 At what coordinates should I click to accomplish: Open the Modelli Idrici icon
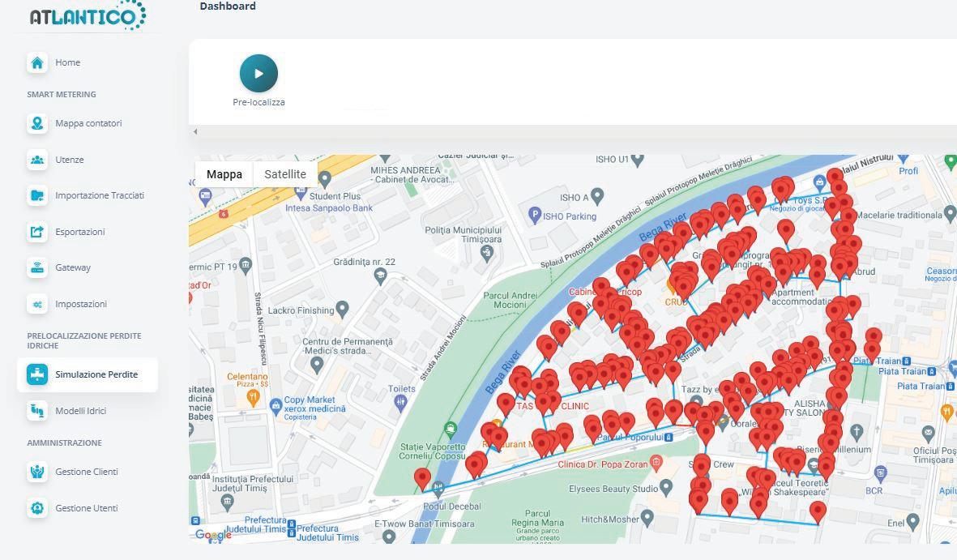37,411
